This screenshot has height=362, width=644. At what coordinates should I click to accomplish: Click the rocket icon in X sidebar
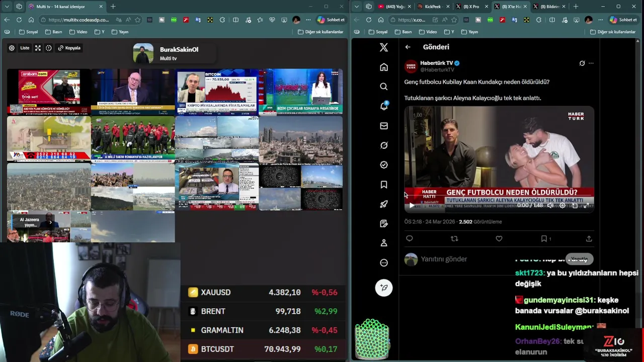[384, 204]
